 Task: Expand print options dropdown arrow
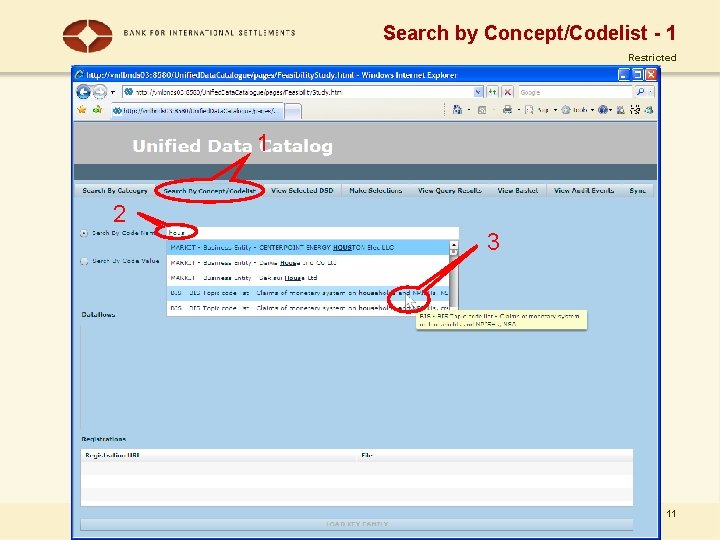click(518, 110)
